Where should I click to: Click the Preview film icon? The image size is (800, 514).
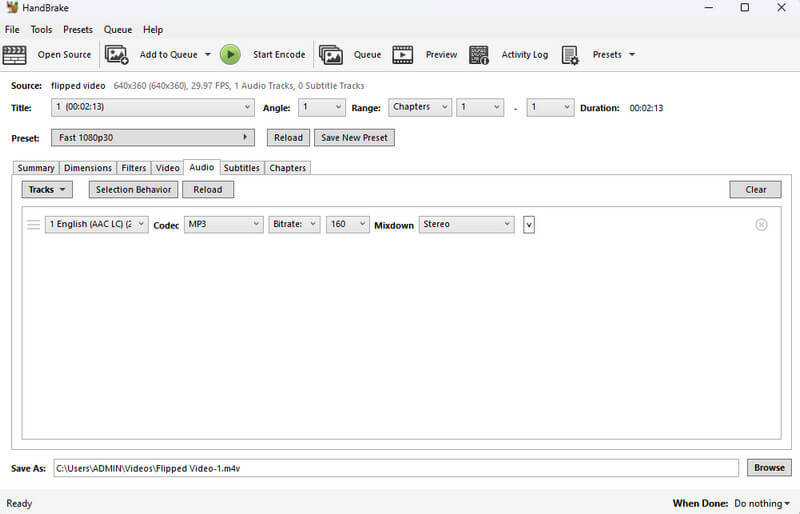pos(403,55)
